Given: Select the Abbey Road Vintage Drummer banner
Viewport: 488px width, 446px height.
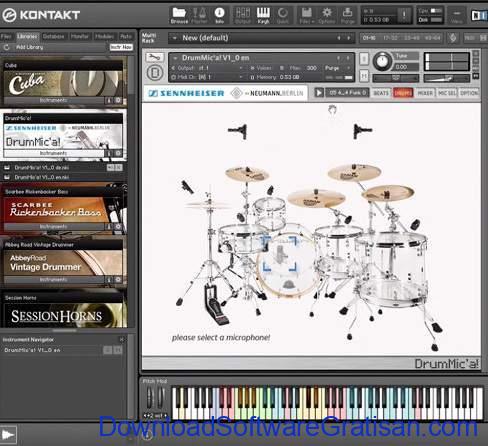Looking at the screenshot, I should point(63,262).
